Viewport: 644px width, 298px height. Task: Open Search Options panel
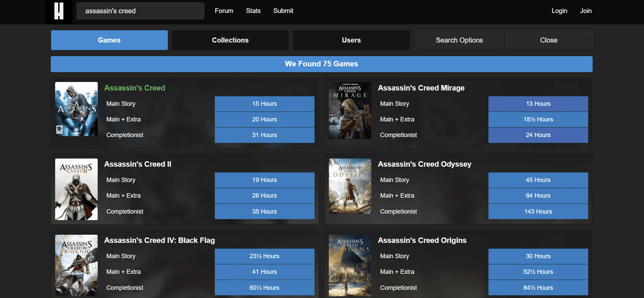coord(459,40)
